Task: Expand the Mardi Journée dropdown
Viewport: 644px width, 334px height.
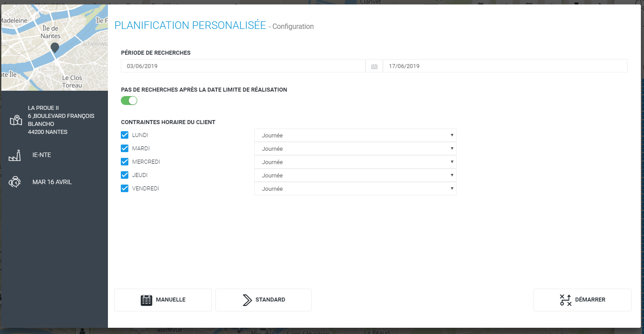Action: [x=355, y=149]
